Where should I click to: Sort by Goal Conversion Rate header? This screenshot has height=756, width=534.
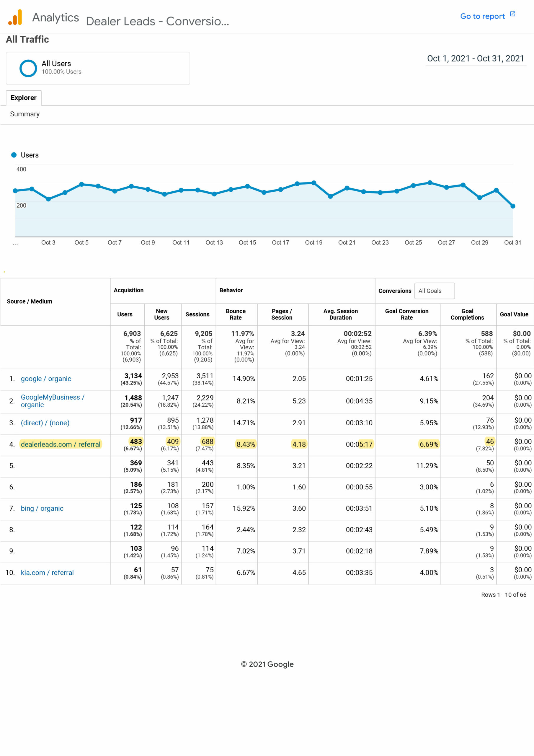coord(407,315)
